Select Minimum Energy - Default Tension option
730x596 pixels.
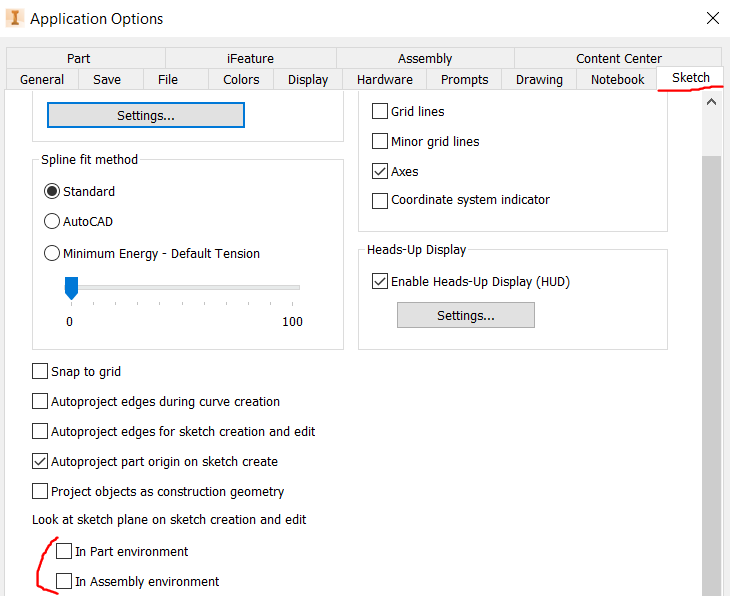pyautogui.click(x=52, y=254)
